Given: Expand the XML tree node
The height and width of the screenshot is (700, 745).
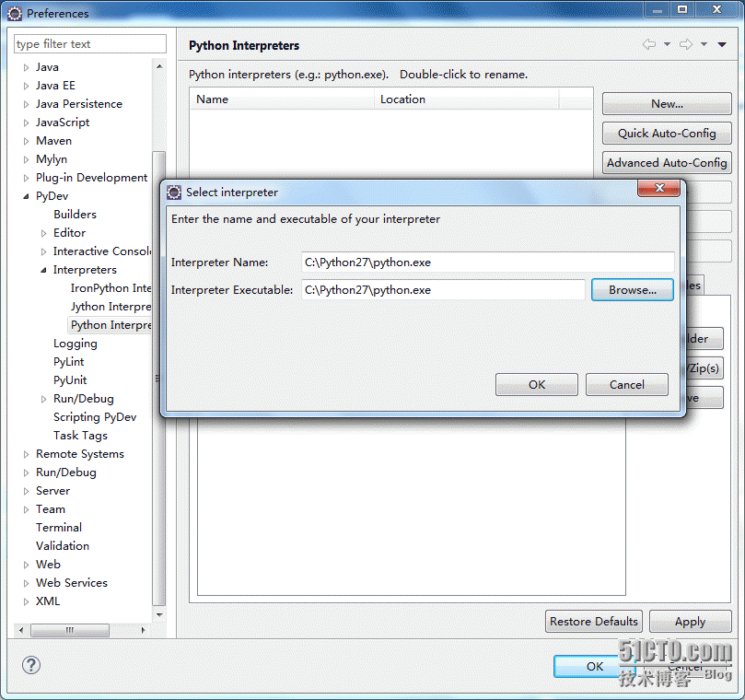Looking at the screenshot, I should tap(26, 601).
